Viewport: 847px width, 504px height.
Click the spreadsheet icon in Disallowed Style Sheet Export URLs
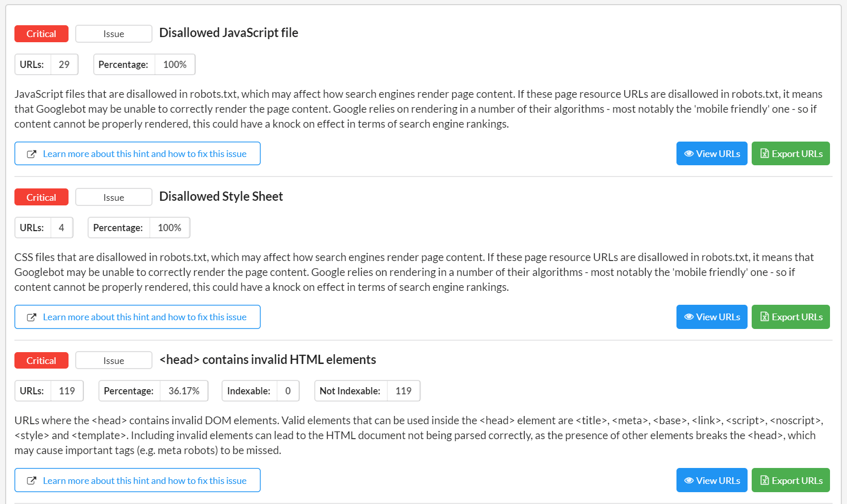coord(765,317)
